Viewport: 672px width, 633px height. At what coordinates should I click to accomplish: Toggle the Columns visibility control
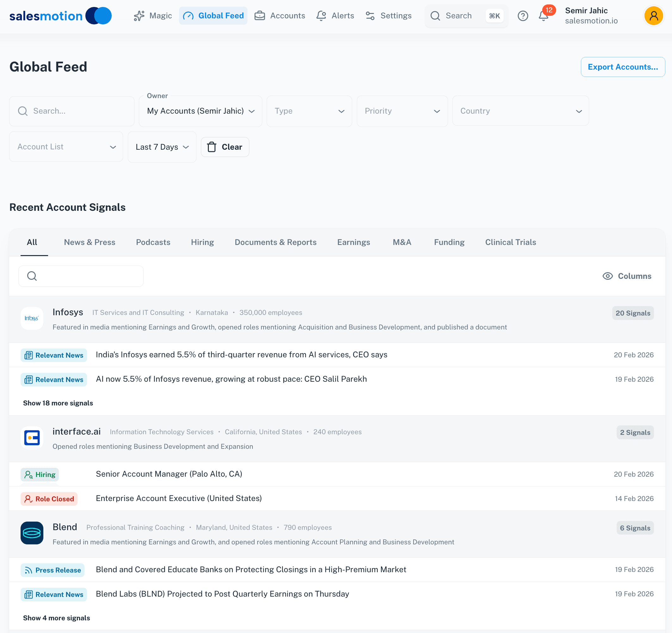[x=627, y=276]
